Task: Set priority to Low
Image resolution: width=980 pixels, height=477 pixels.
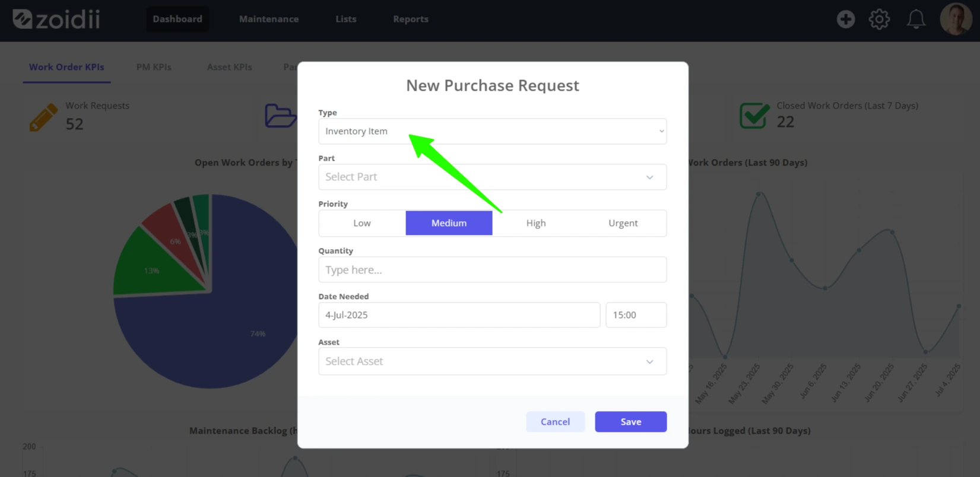Action: click(362, 223)
